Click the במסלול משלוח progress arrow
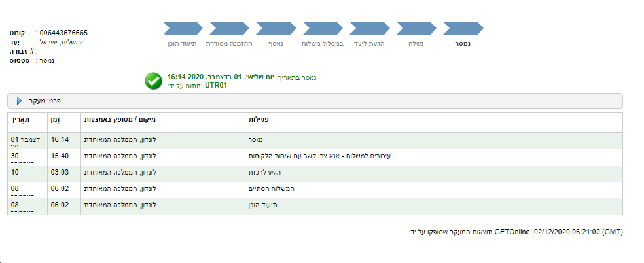 click(323, 28)
